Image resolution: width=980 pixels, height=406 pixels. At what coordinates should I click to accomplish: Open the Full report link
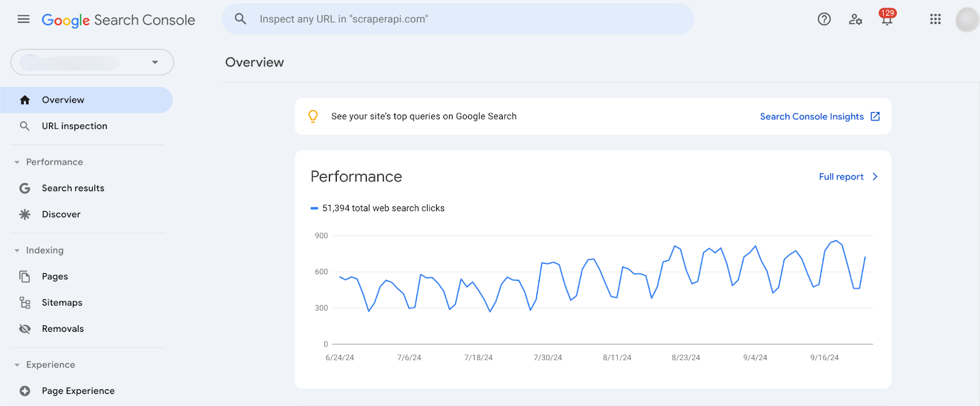[x=841, y=176]
